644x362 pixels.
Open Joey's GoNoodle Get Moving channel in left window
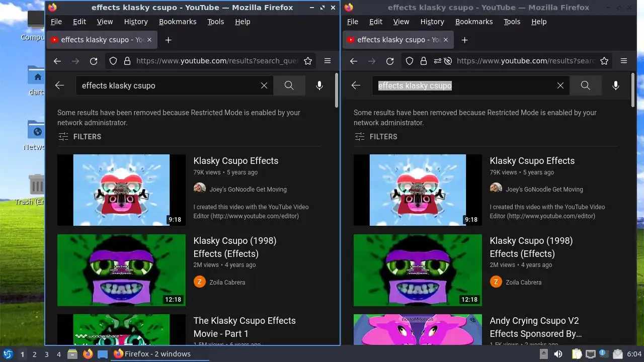click(248, 190)
